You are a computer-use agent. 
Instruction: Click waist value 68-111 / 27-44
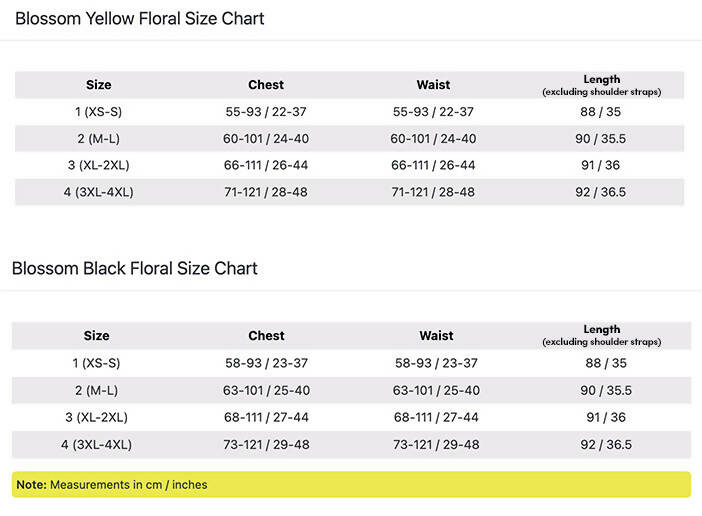pos(436,417)
